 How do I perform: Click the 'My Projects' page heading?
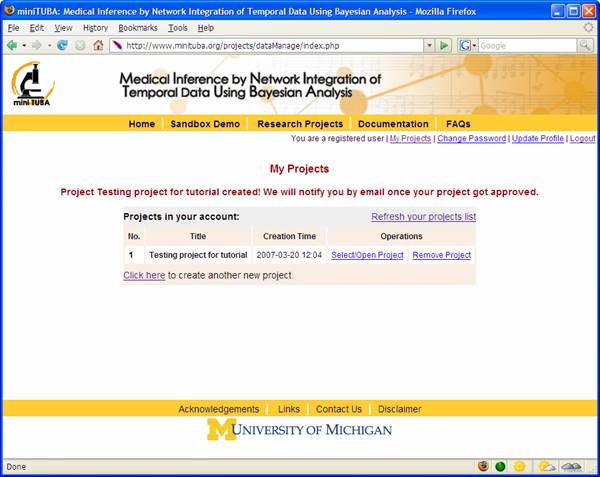point(300,169)
